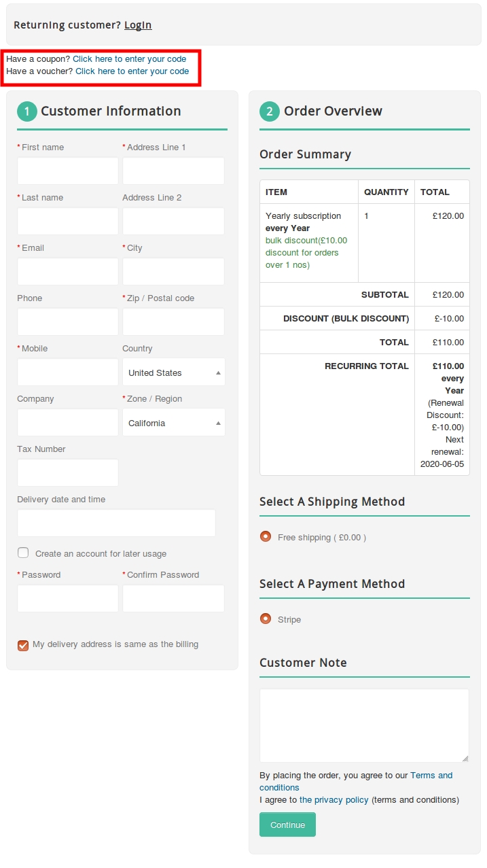Select the Free shipping radio option
487x868 pixels.
click(266, 536)
